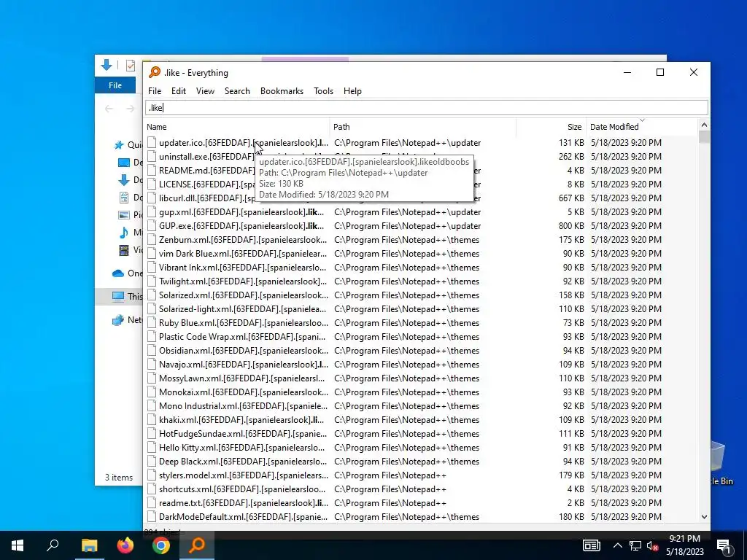The height and width of the screenshot is (560, 747).
Task: Sort by Date Modified column header
Action: pos(642,127)
